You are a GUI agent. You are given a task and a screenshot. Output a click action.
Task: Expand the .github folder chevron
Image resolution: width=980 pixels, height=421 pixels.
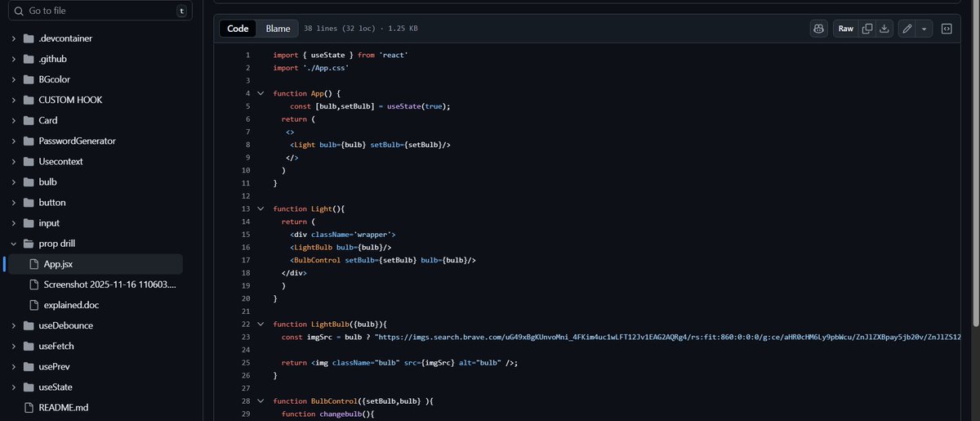point(13,59)
